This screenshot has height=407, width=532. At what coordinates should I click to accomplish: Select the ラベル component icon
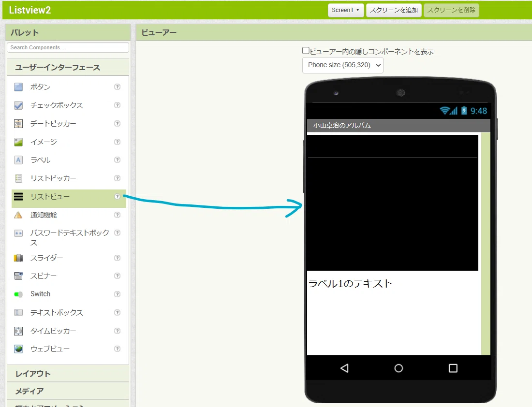pos(18,160)
